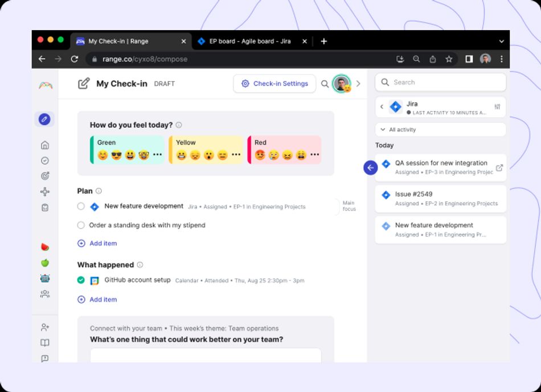Uncheck the GitHub account setup item
Screen dimensions: 541x392
(81, 280)
